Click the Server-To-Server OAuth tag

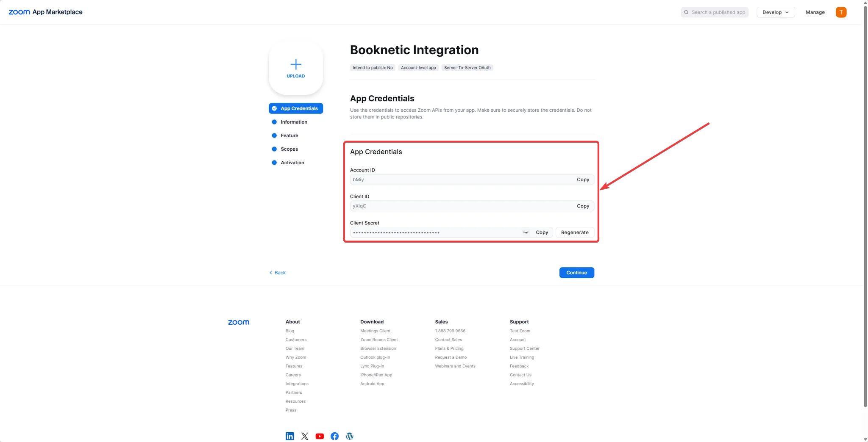pos(467,68)
